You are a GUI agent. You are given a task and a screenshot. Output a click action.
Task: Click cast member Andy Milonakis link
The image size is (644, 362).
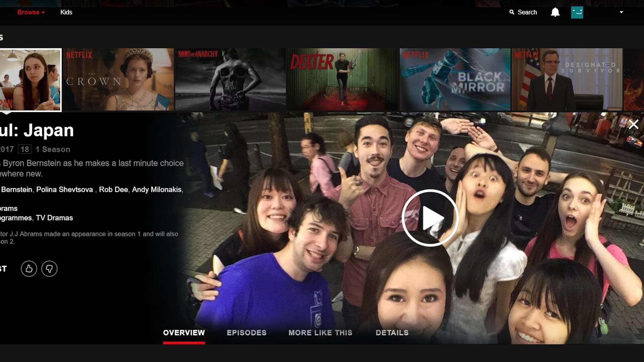(x=157, y=190)
